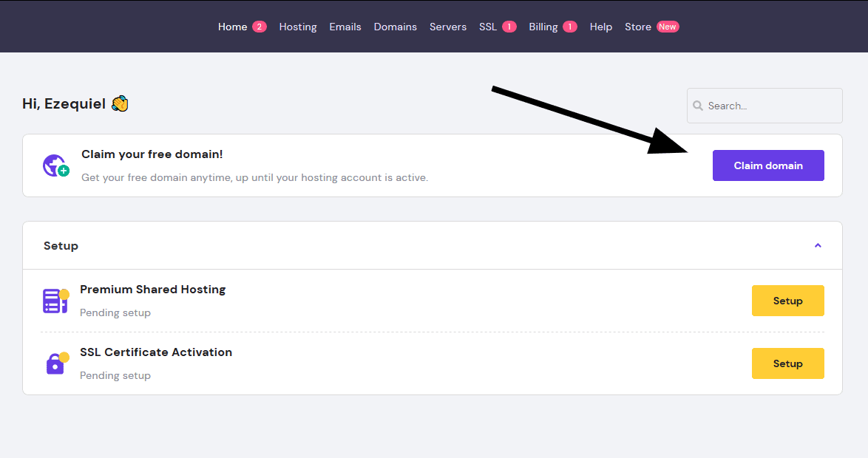
Task: Click the Billing notification badge
Action: pyautogui.click(x=570, y=27)
